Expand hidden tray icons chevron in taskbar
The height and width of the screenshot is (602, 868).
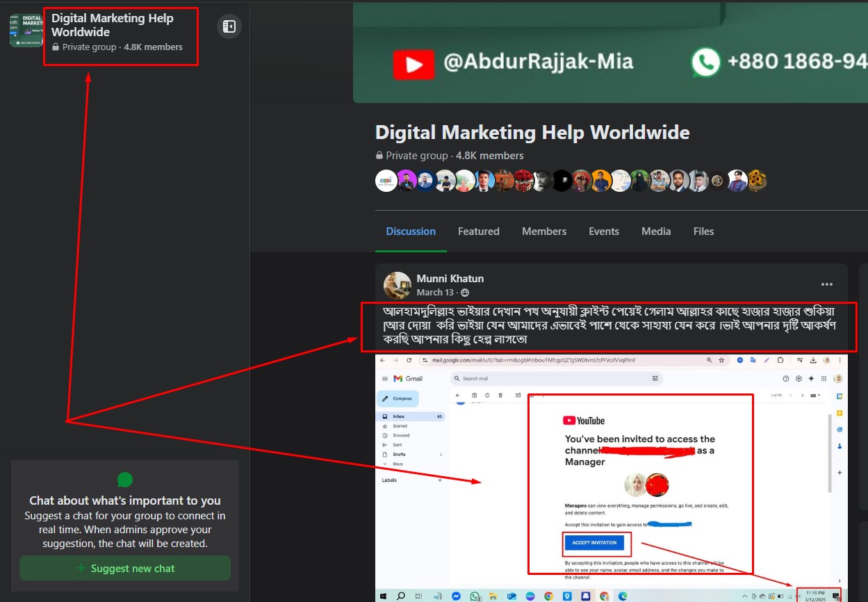[x=745, y=596]
